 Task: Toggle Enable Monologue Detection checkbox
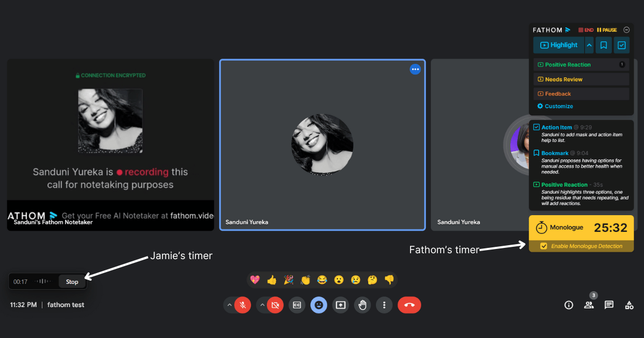[544, 246]
